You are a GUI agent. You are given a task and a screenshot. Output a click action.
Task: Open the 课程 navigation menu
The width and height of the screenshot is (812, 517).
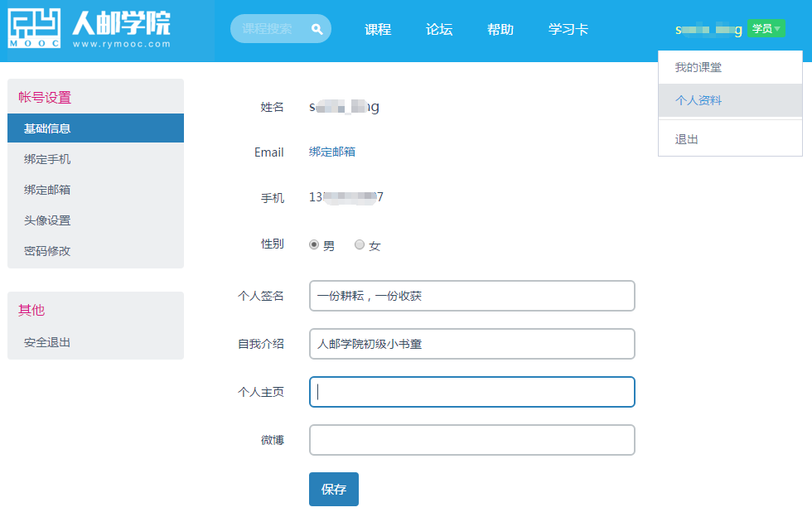click(377, 27)
